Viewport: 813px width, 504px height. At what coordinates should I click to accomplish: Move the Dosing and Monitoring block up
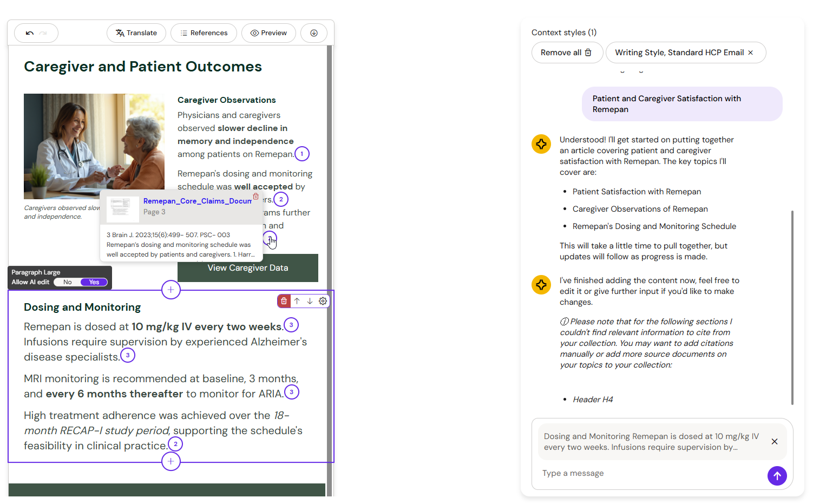tap(297, 301)
